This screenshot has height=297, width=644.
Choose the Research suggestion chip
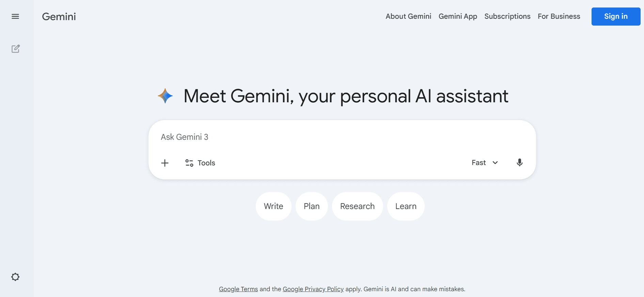pos(357,206)
